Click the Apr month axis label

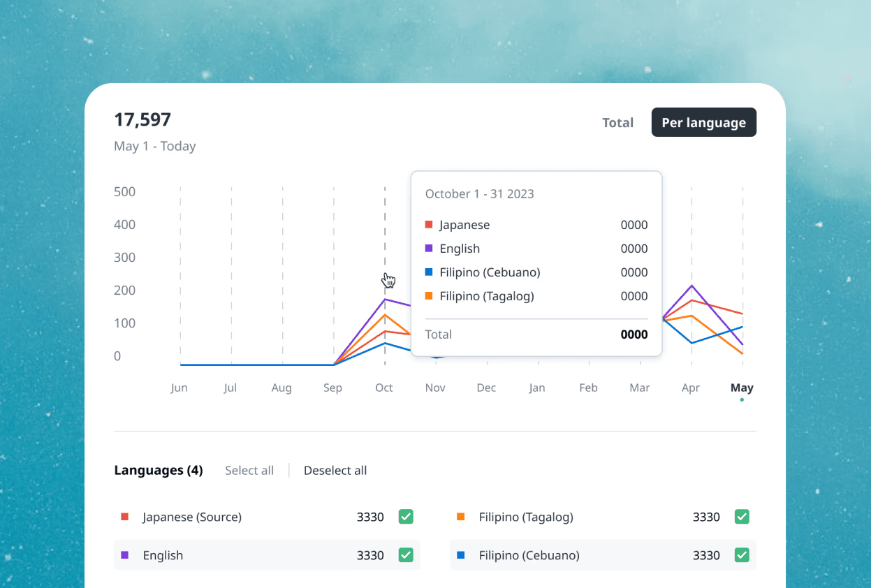(691, 388)
